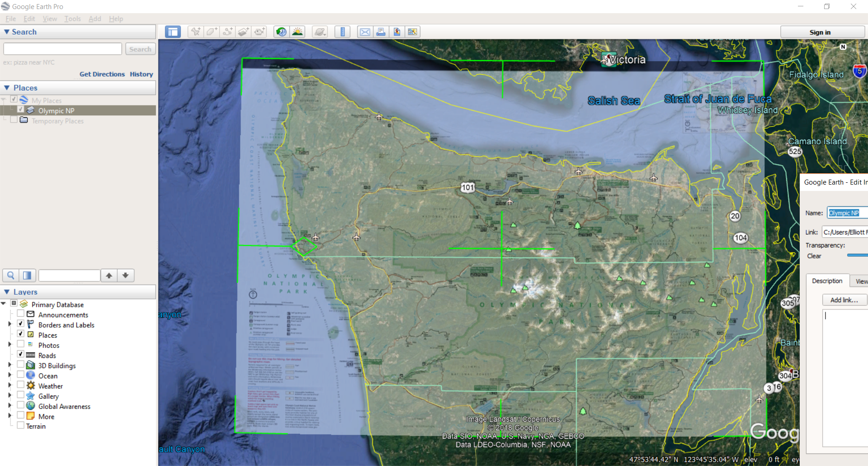Open the Ruler tool

pyautogui.click(x=342, y=32)
